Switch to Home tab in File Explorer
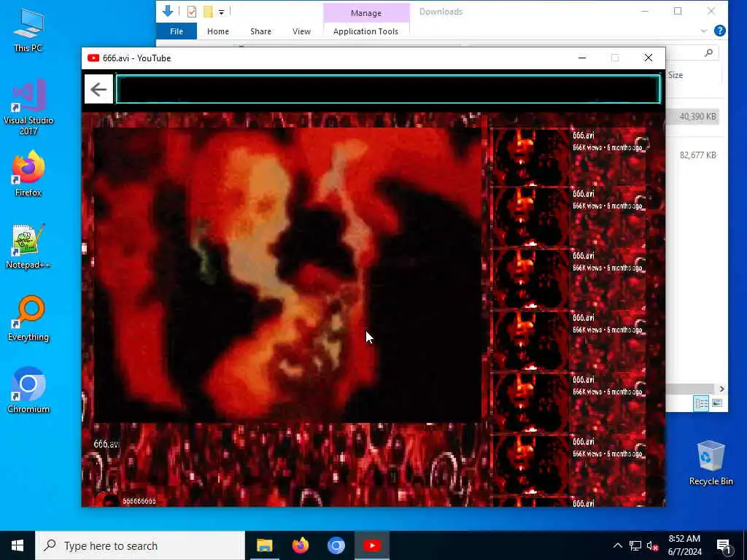This screenshot has height=560, width=747. [217, 31]
